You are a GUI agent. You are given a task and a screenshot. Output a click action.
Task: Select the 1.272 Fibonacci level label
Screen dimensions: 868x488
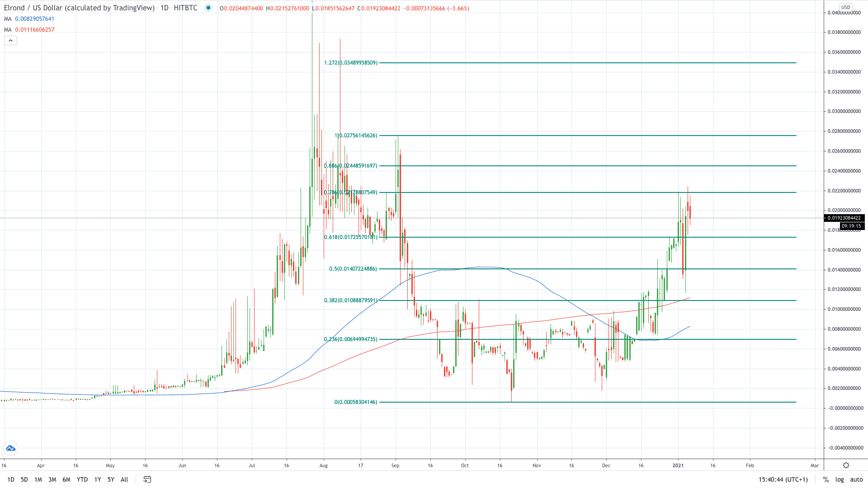[x=350, y=63]
